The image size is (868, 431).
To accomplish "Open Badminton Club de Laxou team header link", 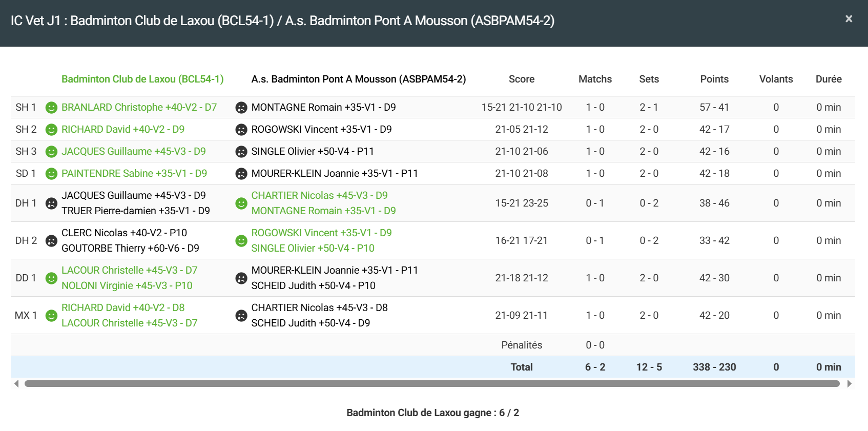I will [142, 79].
